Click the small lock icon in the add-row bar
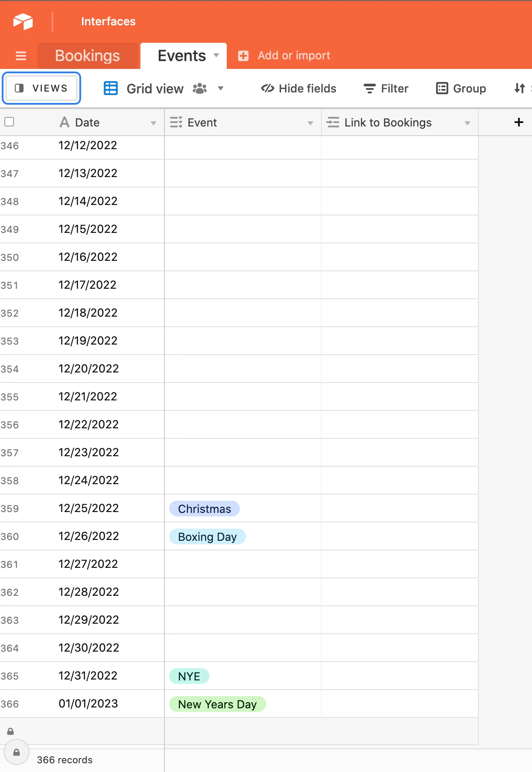Image resolution: width=532 pixels, height=772 pixels. coord(10,731)
